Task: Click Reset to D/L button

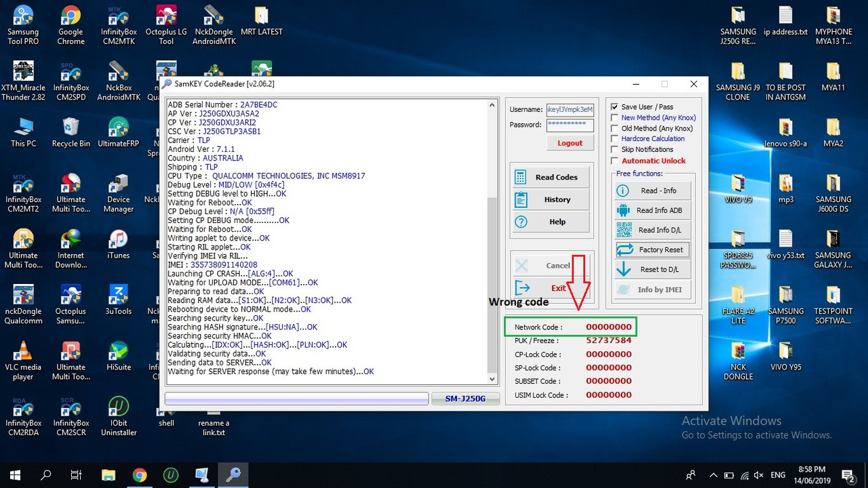Action: pos(652,270)
